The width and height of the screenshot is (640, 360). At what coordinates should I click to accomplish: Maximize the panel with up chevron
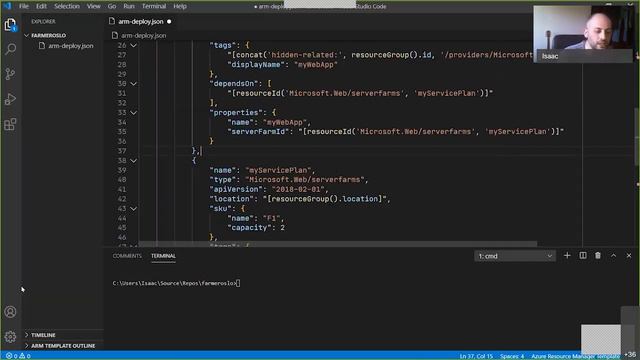pos(613,256)
